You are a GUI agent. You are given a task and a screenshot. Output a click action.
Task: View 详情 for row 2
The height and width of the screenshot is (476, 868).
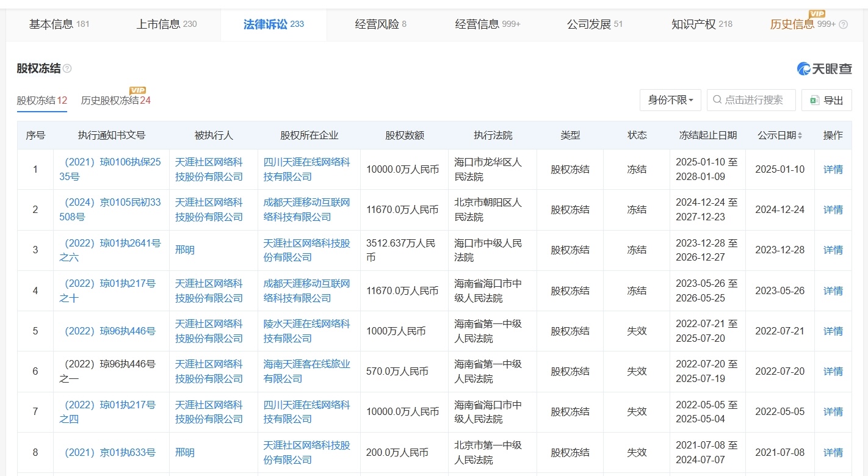tap(833, 210)
